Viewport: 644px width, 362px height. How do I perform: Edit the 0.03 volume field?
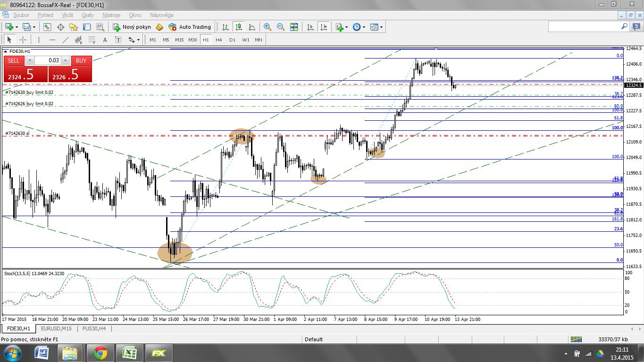point(48,60)
